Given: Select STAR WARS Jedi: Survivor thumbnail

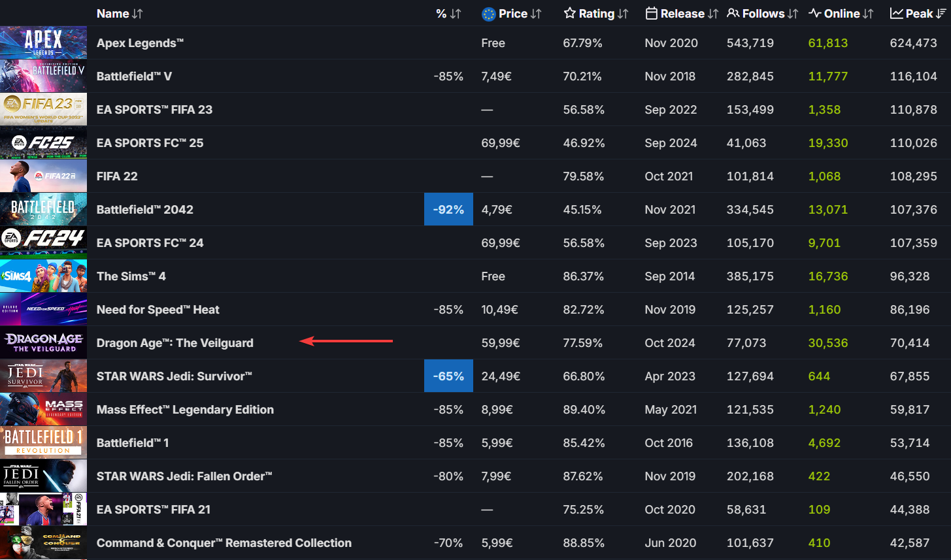Looking at the screenshot, I should [x=43, y=376].
